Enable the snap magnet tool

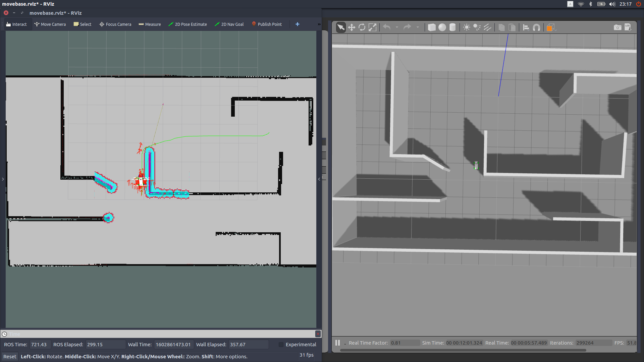click(x=536, y=27)
